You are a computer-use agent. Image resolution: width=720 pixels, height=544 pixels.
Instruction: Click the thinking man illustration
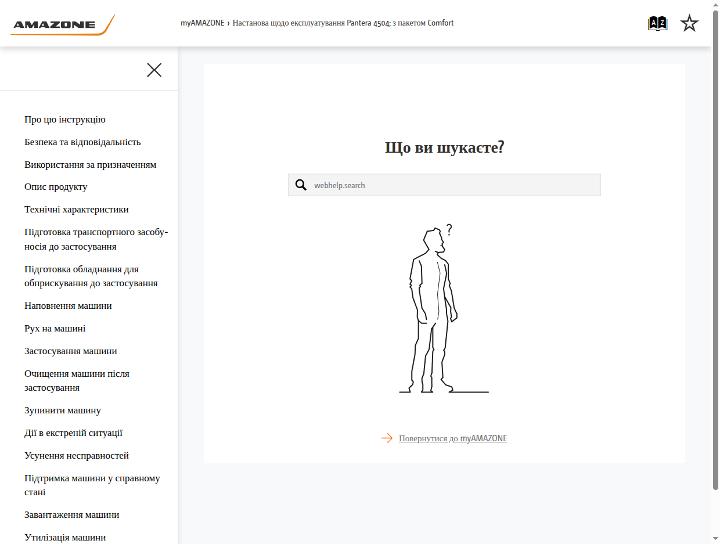(444, 308)
